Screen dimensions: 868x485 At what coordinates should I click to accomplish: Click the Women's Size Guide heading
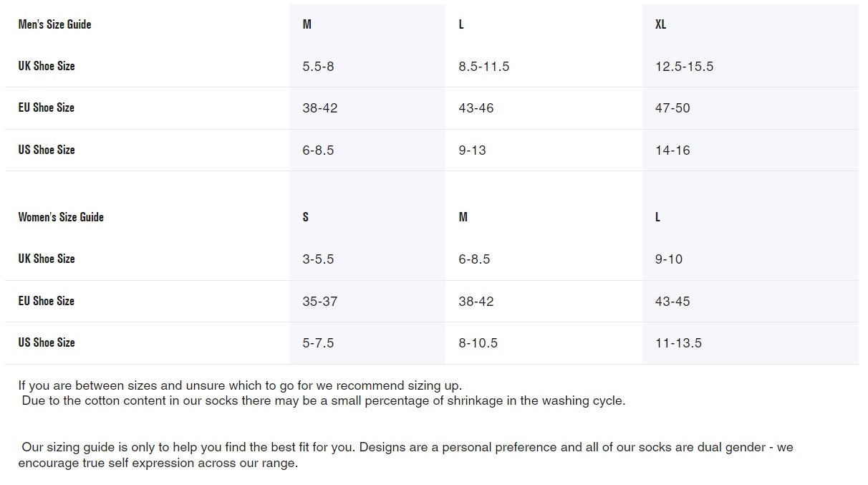pyautogui.click(x=61, y=217)
